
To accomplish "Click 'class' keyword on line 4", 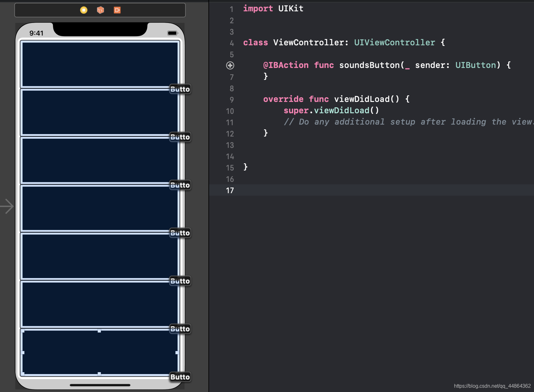I will pyautogui.click(x=255, y=42).
